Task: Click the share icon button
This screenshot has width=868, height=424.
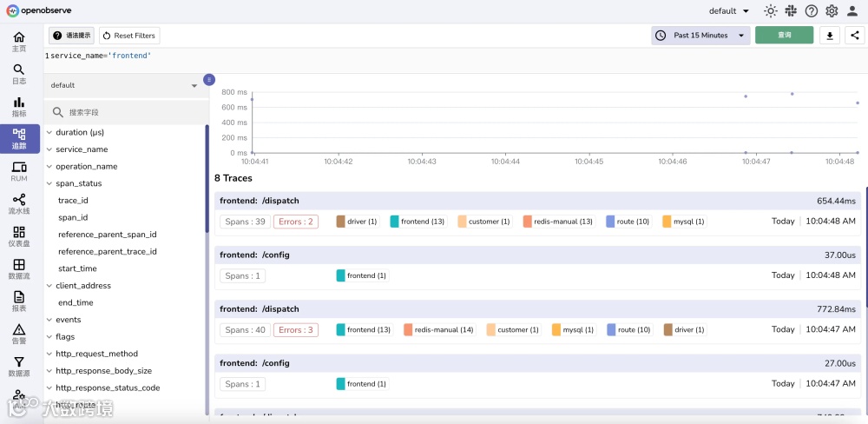Action: click(855, 36)
